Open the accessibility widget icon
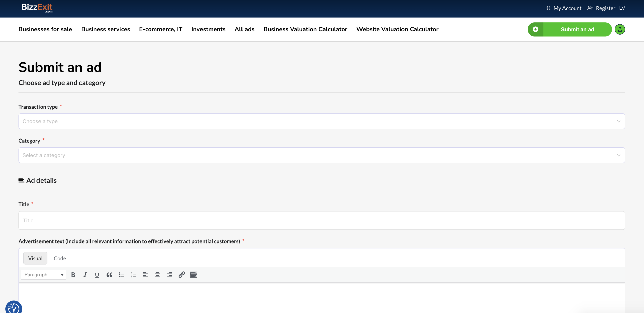Image resolution: width=644 pixels, height=313 pixels. pyautogui.click(x=14, y=308)
